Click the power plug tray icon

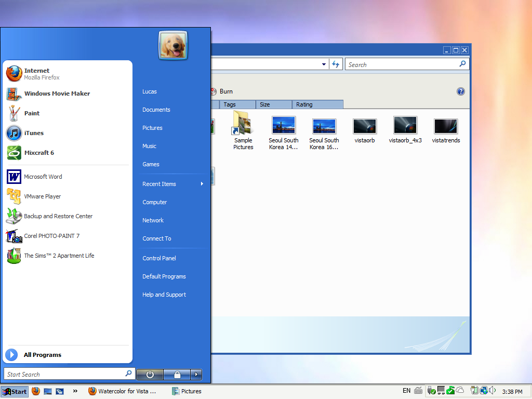click(x=474, y=391)
